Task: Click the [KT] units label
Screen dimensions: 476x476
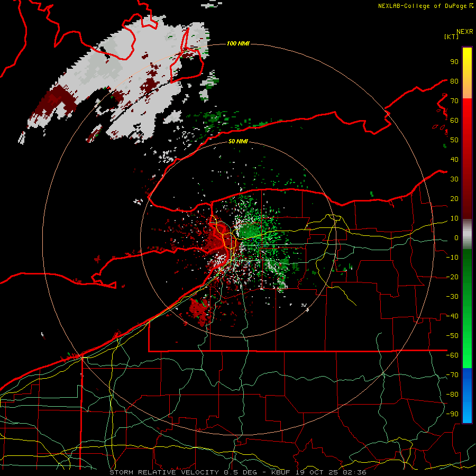Action: pos(451,36)
